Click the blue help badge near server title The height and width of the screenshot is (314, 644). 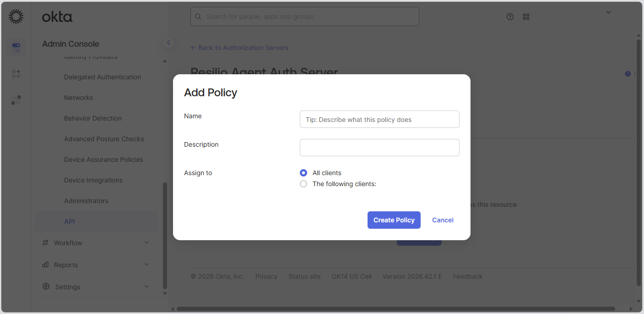[628, 74]
